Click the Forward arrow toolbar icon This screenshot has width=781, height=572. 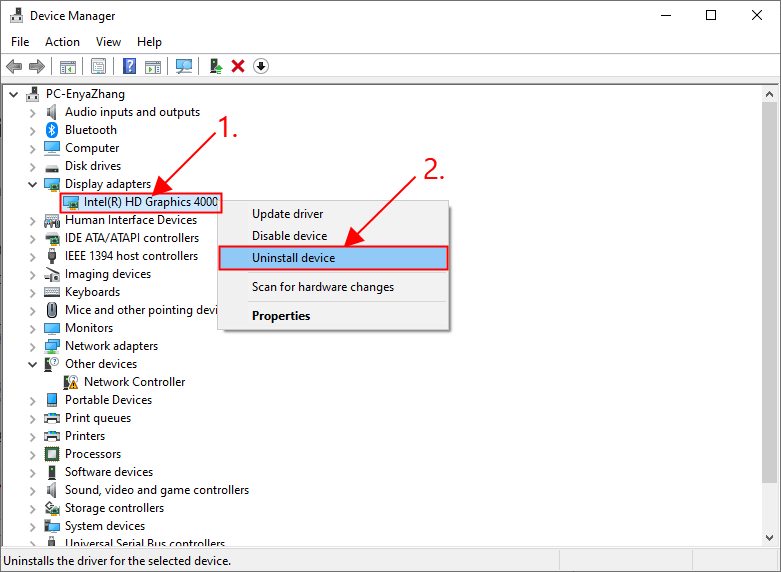(37, 66)
